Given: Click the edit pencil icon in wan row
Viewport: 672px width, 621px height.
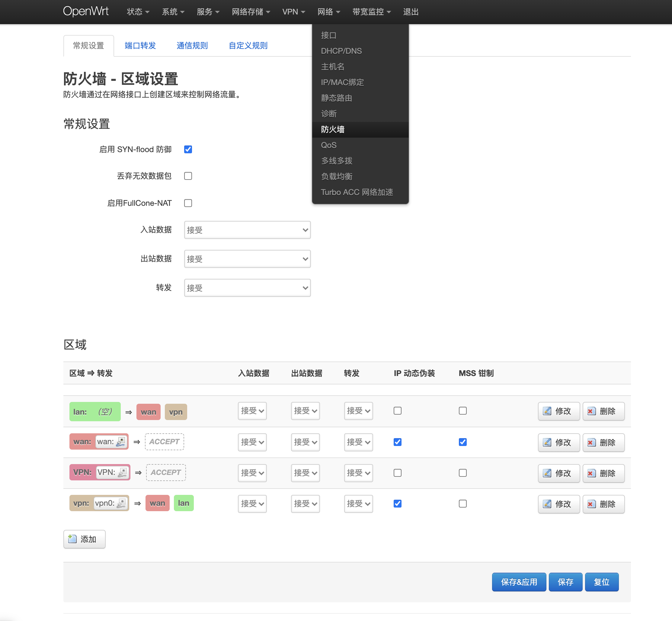Looking at the screenshot, I should coord(547,442).
